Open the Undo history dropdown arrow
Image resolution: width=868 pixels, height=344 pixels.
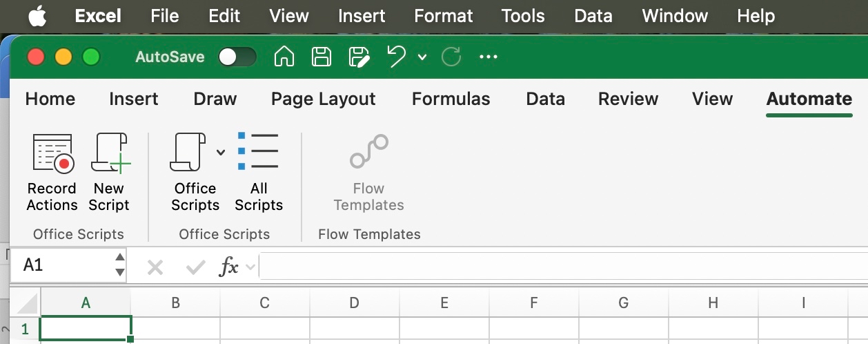coord(422,57)
